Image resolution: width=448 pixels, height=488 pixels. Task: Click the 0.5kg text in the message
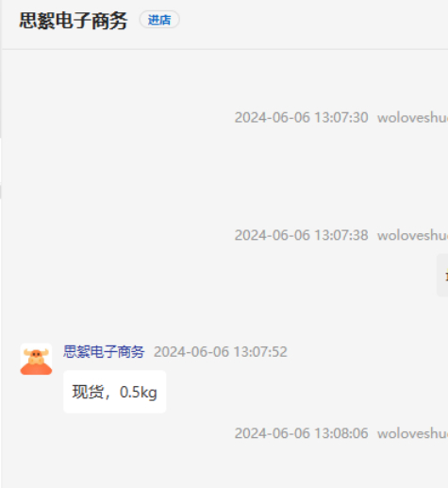[139, 393]
